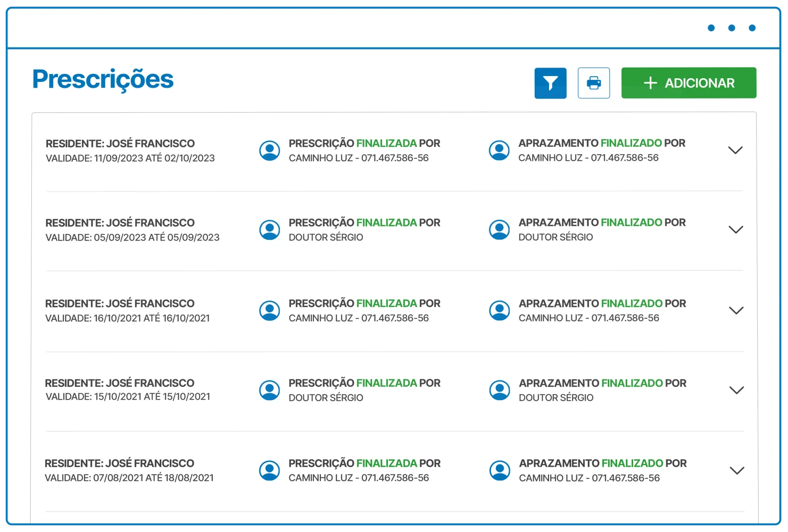Viewport: 788px width, 532px height.
Task: Click 'RESIDENTE: JOSÉ FRANCISCO' in the 16/10/2021 row
Action: [x=120, y=304]
